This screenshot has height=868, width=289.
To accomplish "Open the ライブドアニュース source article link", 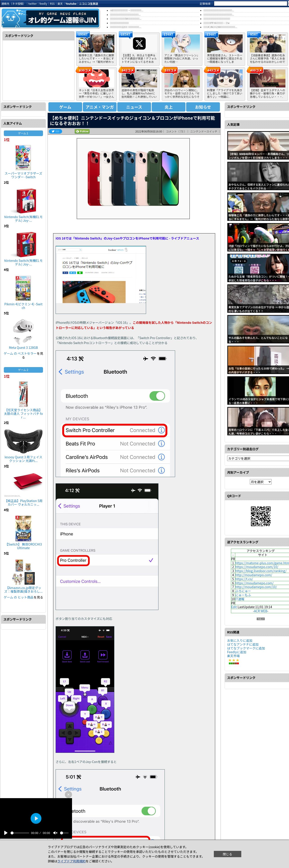I will click(x=127, y=239).
